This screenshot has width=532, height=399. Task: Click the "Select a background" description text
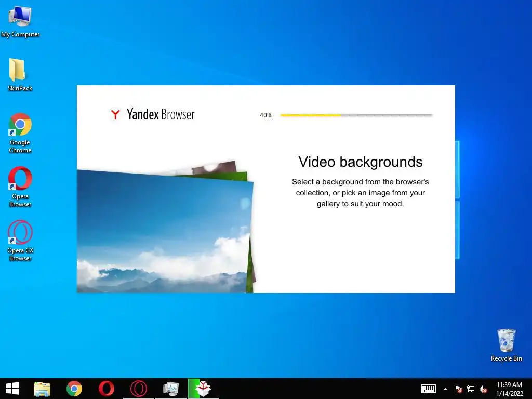361,193
